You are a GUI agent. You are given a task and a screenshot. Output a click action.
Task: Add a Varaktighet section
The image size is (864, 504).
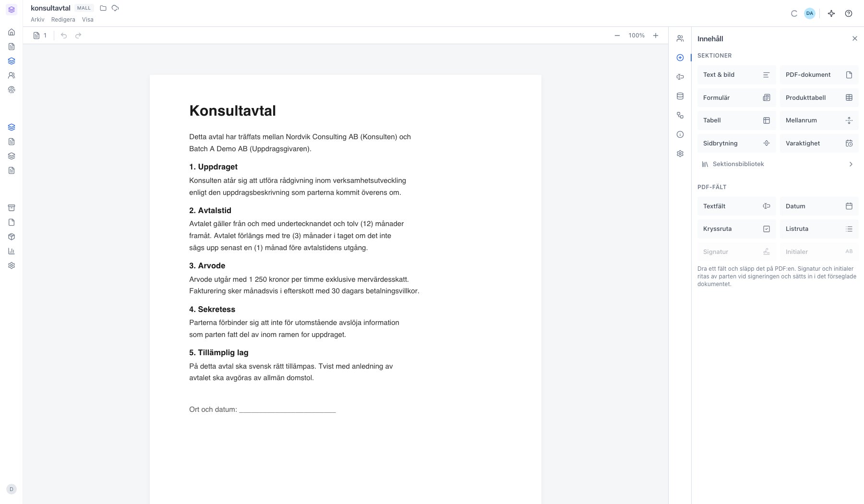point(819,143)
